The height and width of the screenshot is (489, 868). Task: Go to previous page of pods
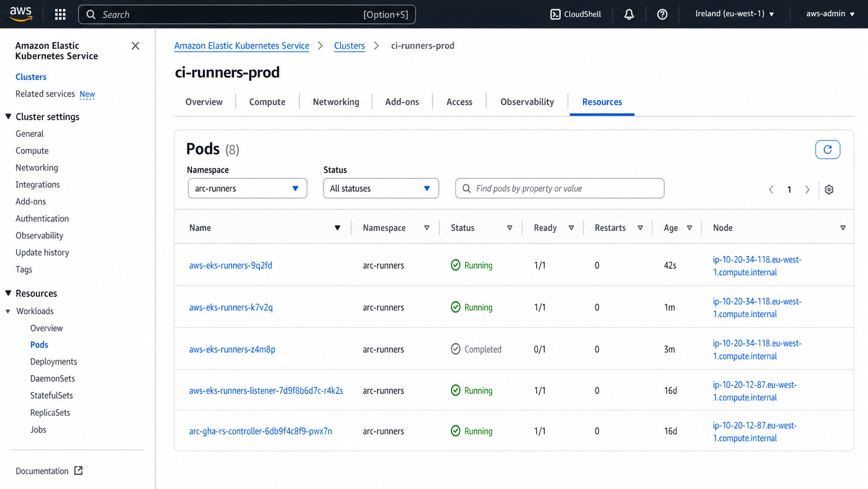pos(771,190)
